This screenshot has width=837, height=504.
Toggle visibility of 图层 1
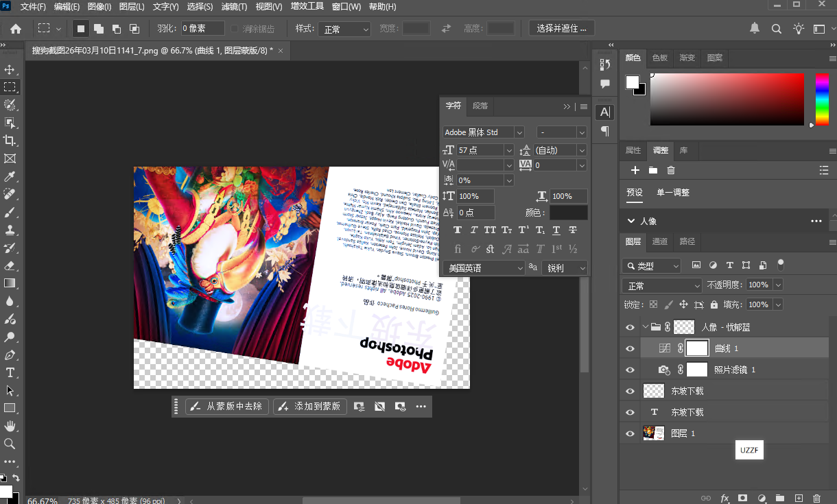point(629,433)
